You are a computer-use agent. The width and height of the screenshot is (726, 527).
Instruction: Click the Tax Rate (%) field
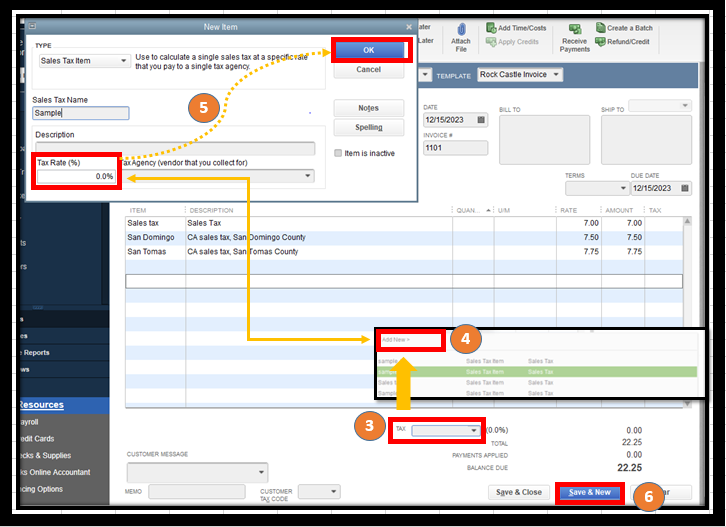(76, 176)
